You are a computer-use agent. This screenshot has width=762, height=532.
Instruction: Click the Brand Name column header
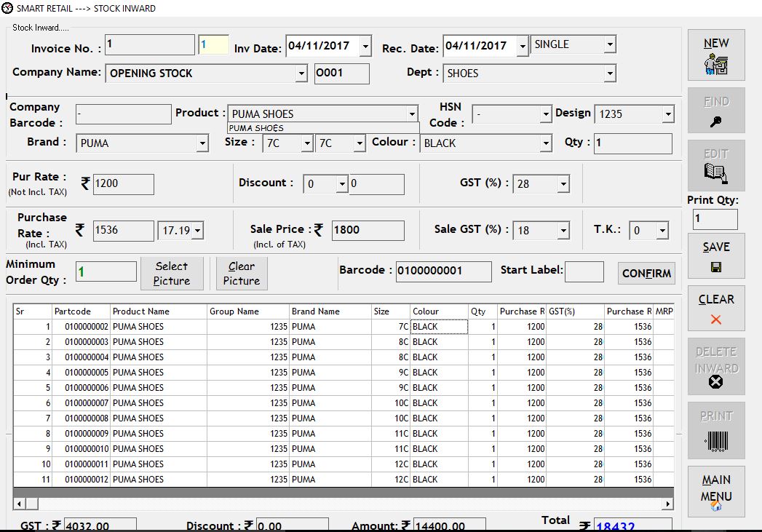[x=330, y=311]
